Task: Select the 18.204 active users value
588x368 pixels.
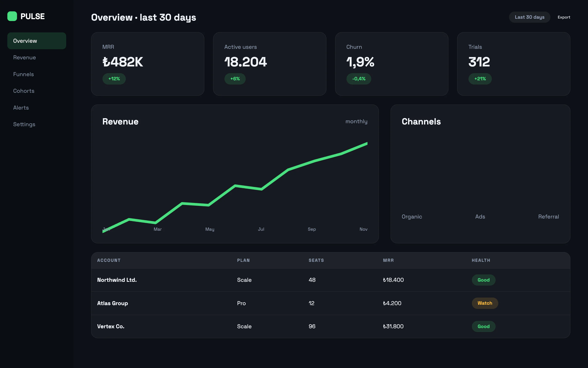Action: [x=245, y=62]
